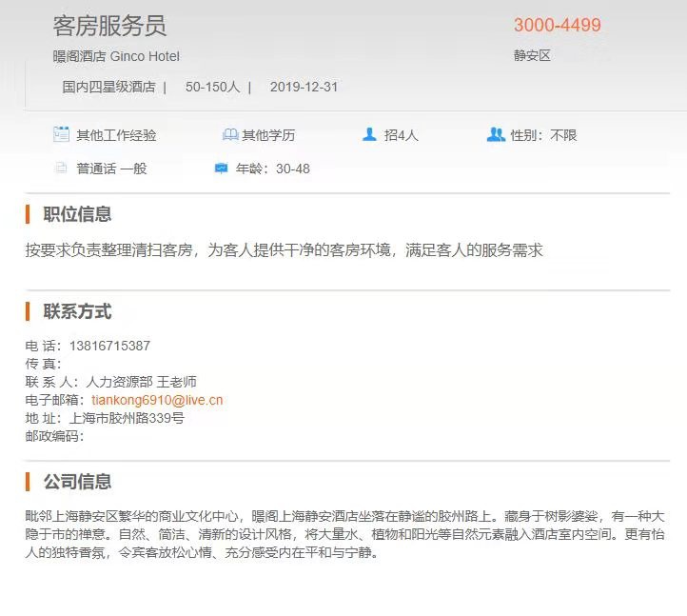The width and height of the screenshot is (687, 616).
Task: Click the education book icon
Action: point(229,135)
